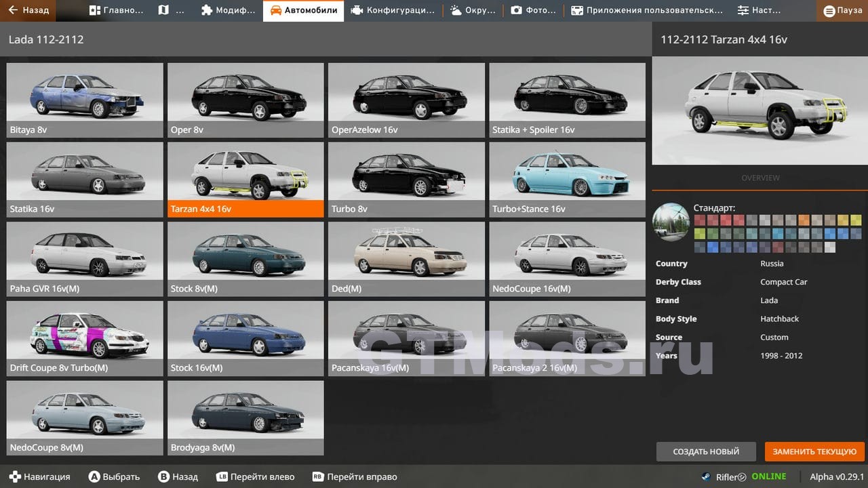
Task: Open the map icon tab
Action: 172,10
